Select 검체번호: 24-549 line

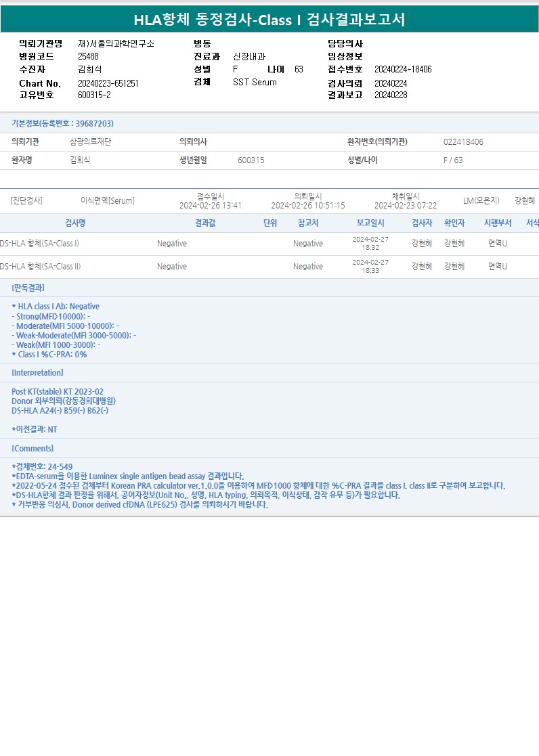tap(42, 466)
